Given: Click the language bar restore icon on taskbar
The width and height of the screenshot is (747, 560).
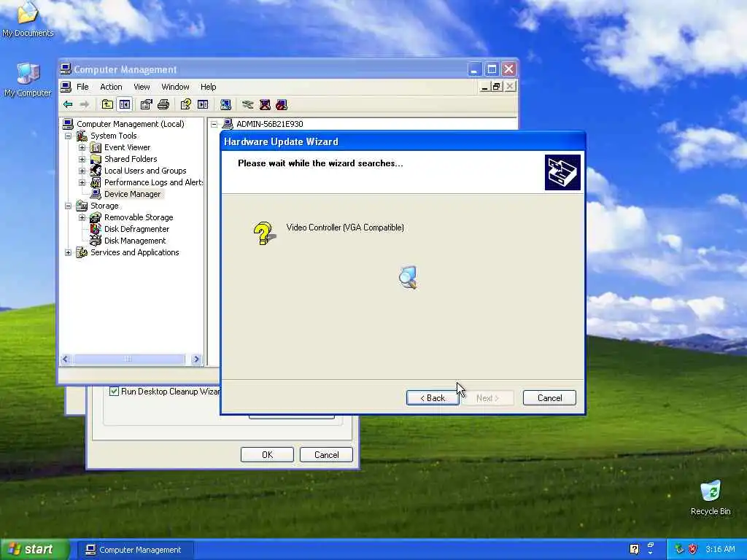Looking at the screenshot, I should tap(650, 545).
